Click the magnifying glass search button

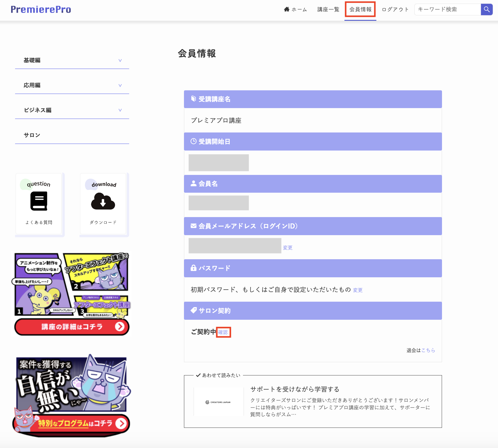[487, 9]
